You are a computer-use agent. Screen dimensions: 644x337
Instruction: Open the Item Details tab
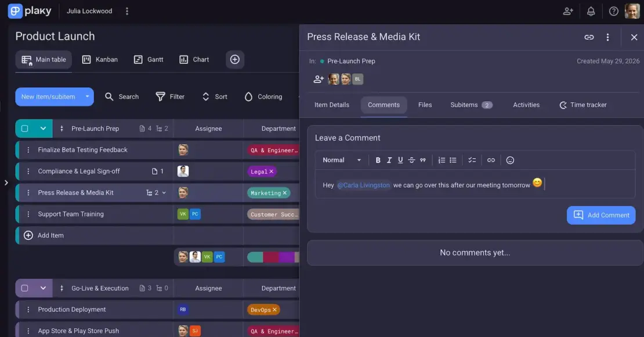332,105
